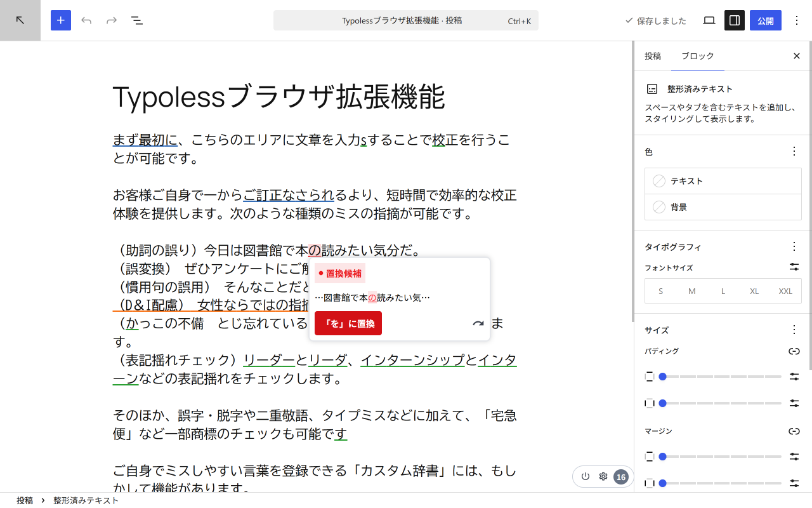Select font size XXL
812x508 pixels.
click(785, 291)
